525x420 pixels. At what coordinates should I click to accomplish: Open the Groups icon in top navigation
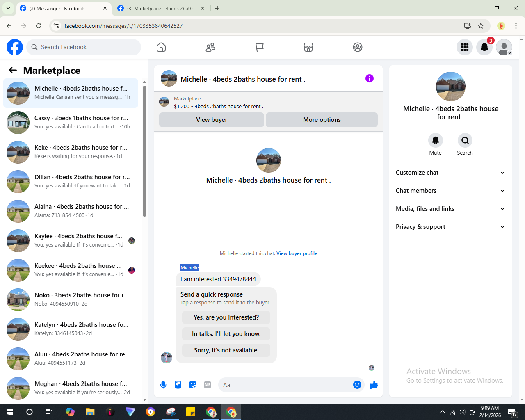click(x=358, y=47)
